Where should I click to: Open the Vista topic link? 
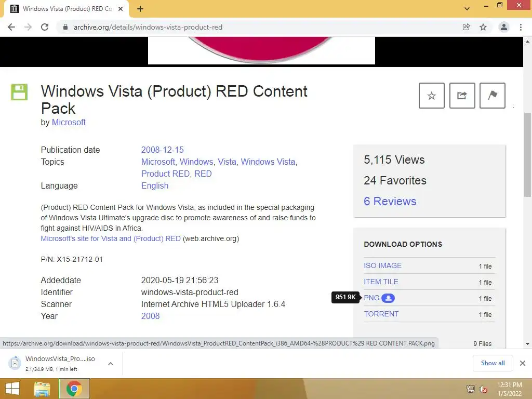(x=227, y=162)
